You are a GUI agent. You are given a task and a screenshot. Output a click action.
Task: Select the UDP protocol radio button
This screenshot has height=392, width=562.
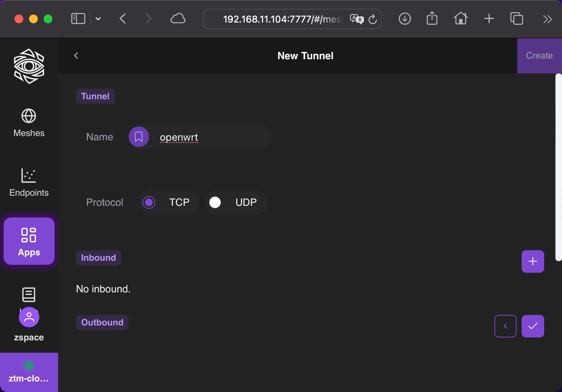(x=215, y=202)
